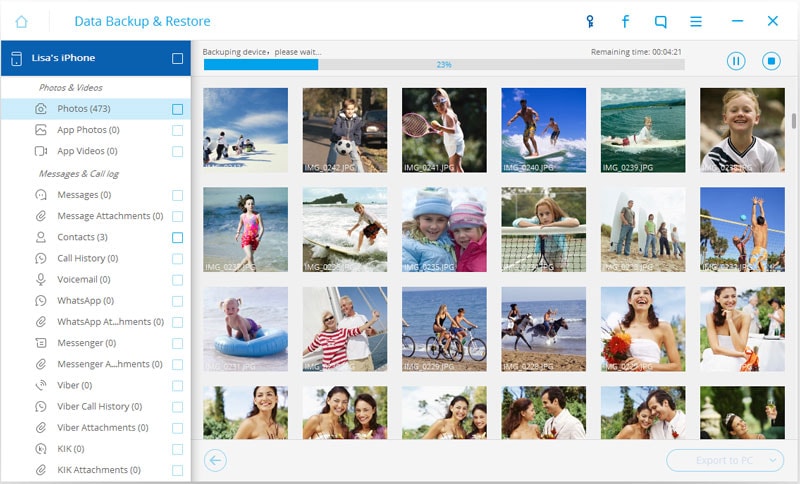Viewport: 800px width, 484px height.
Task: Expand the Export to PC dropdown arrow
Action: 773,460
